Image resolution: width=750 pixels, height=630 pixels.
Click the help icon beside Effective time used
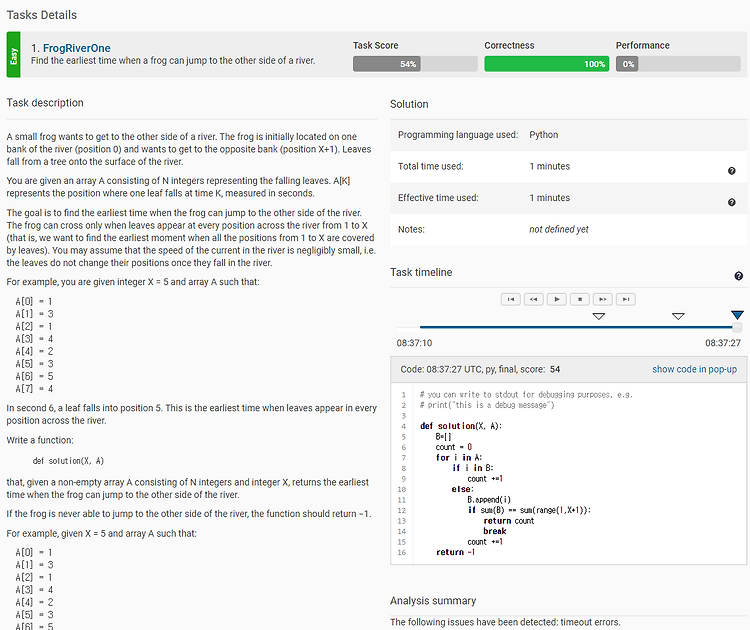point(732,203)
